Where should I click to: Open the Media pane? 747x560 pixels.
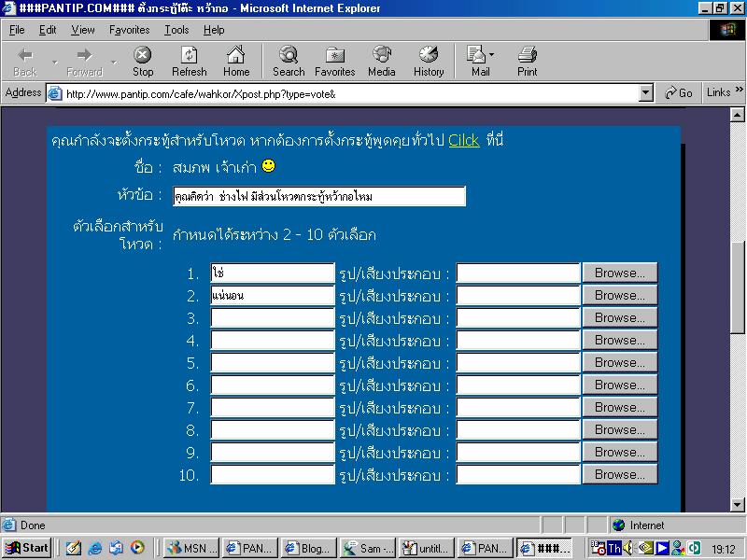382,62
